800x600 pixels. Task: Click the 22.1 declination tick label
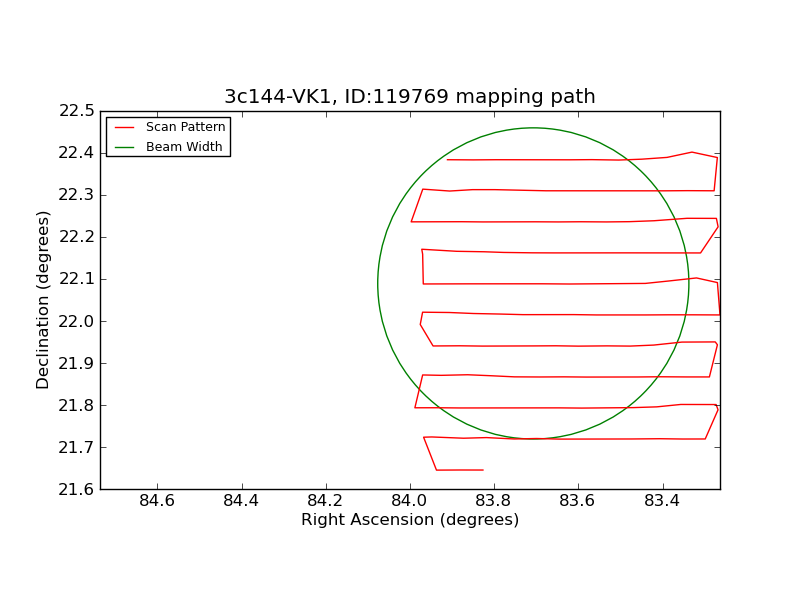point(77,279)
